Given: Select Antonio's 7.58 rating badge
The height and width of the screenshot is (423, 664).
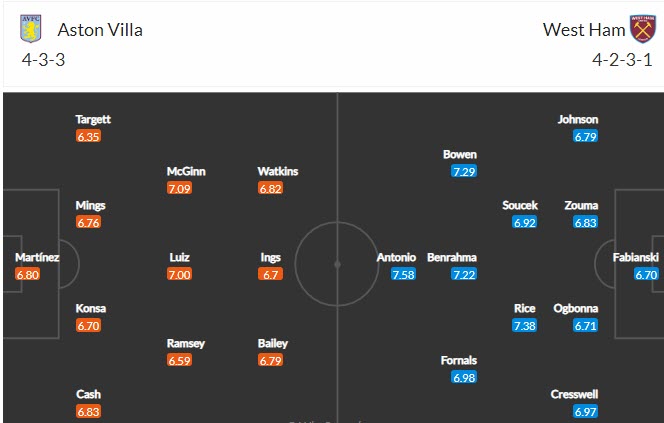Looking at the screenshot, I should [403, 274].
